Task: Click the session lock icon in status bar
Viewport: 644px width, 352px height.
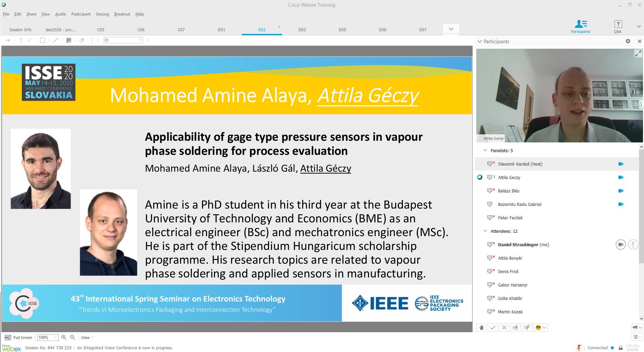Action: point(621,348)
